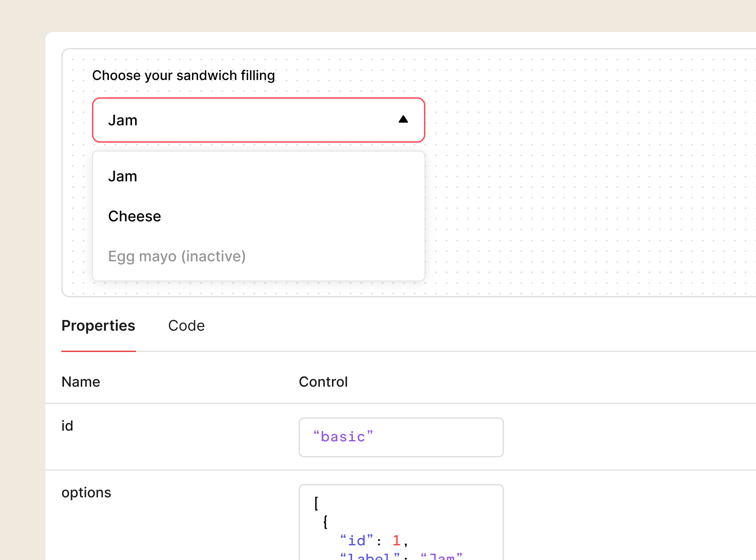Click the red-outlined select field
Screen dimensions: 756x560
click(258, 120)
